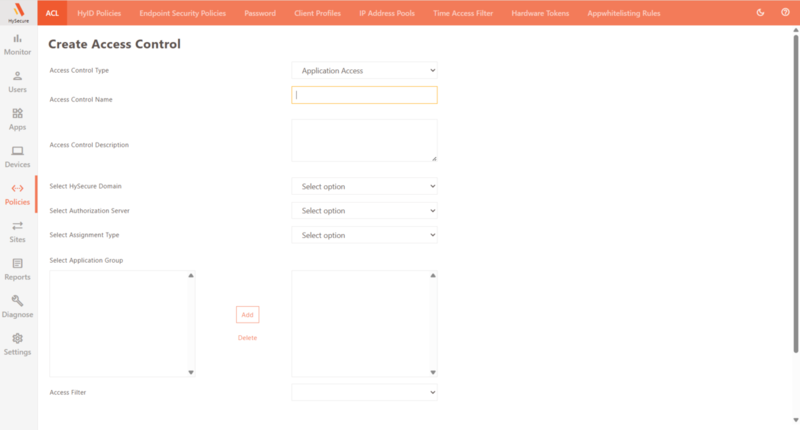The width and height of the screenshot is (800, 430).
Task: Go to Users in the sidebar
Action: coord(17,83)
